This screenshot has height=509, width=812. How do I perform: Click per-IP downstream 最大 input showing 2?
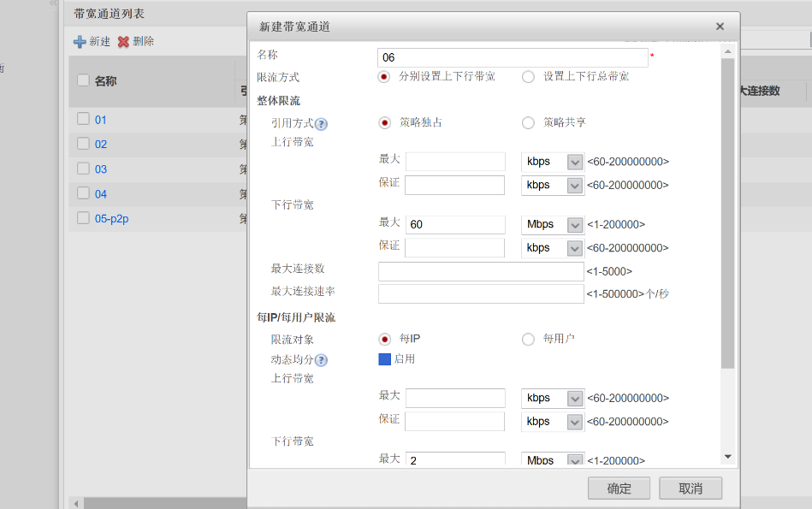coord(455,459)
